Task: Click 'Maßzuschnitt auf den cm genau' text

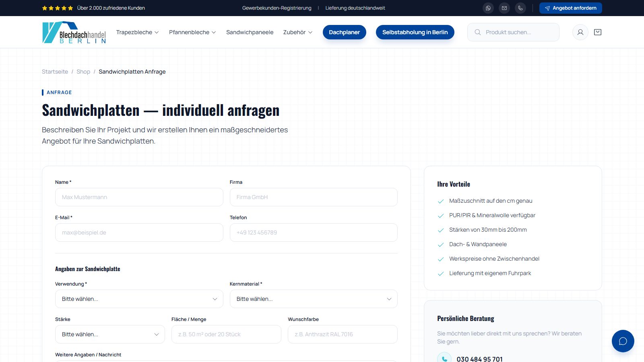Action: tap(491, 201)
